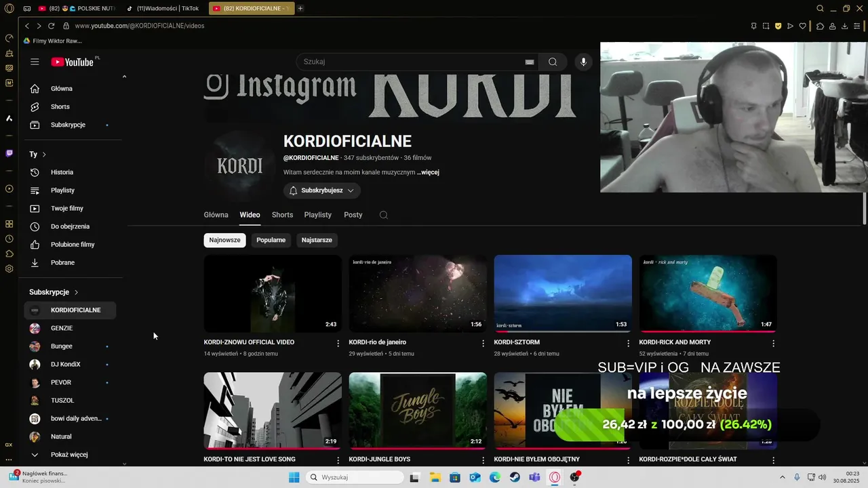Image resolution: width=868 pixels, height=488 pixels.
Task: Switch to the Posty channel tab
Action: click(353, 215)
